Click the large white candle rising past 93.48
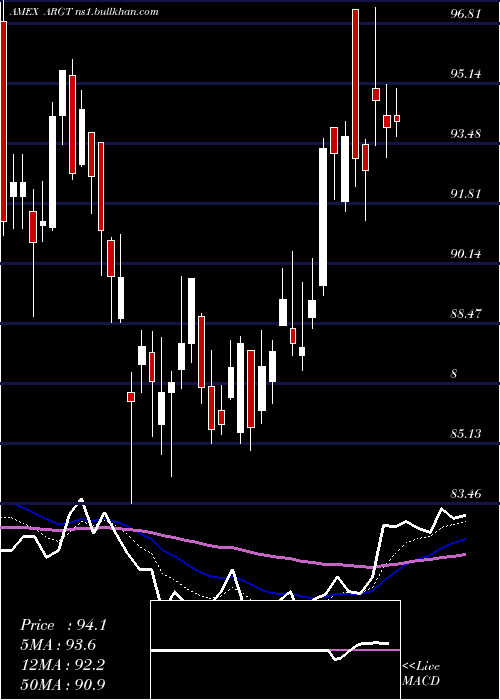Image resolution: width=500 pixels, height=700 pixels. pos(323,217)
